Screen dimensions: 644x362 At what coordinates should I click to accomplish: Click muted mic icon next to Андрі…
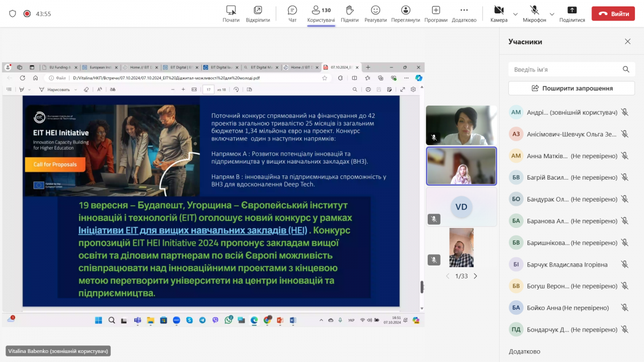tap(625, 112)
